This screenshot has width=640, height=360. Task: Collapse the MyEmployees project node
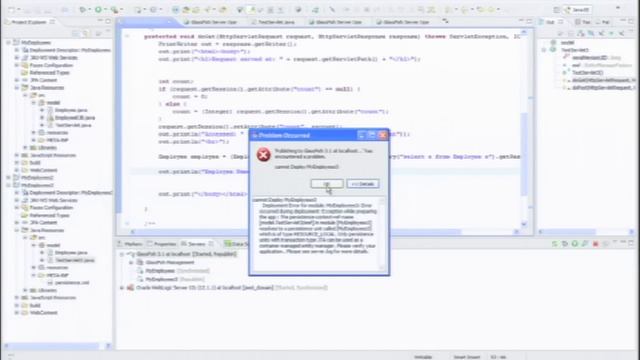(8, 42)
